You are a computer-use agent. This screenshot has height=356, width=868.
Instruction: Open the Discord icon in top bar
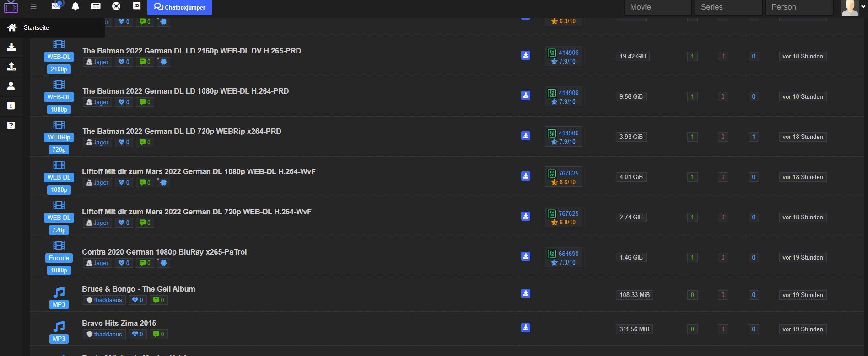136,6
